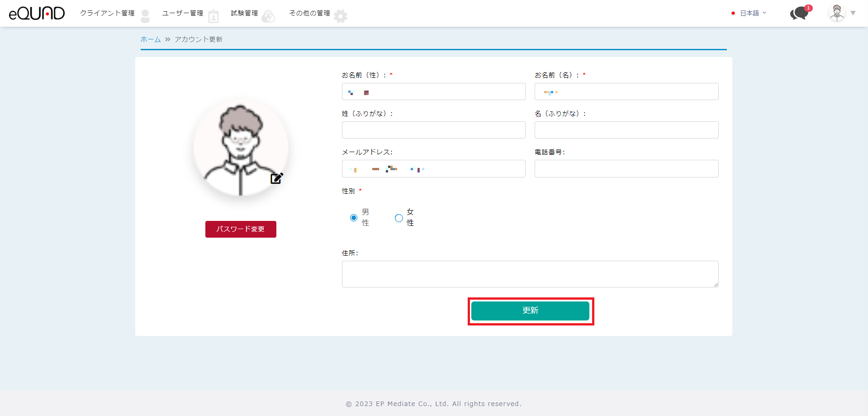This screenshot has height=416, width=868.
Task: Expand the user account menu arrow
Action: click(853, 13)
